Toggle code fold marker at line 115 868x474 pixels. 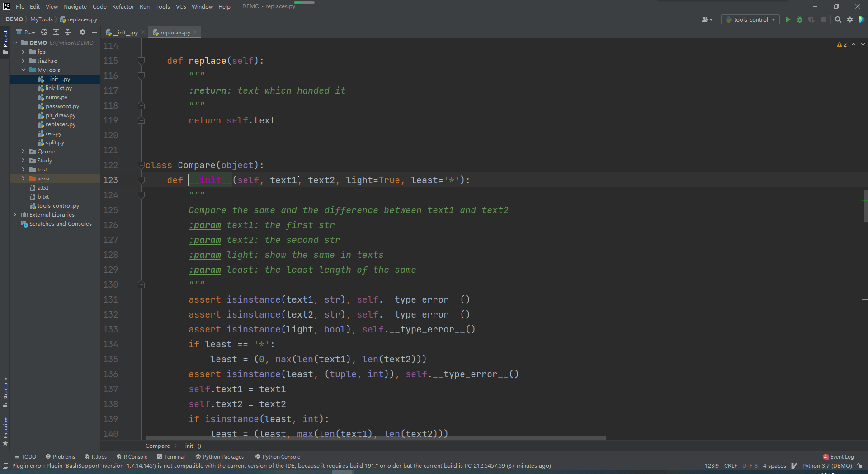(141, 61)
